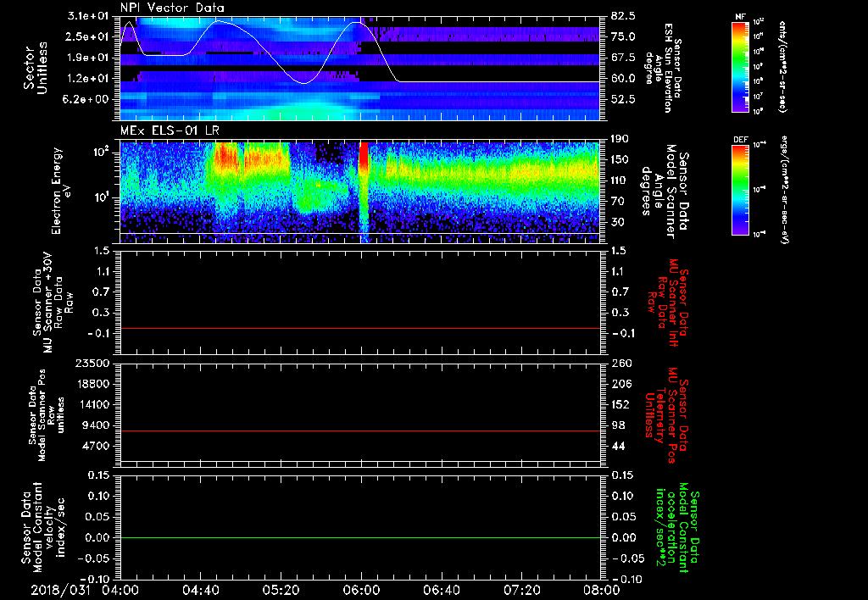
Task: Click the 1.2e+01 sector tick label
Action: click(x=87, y=79)
